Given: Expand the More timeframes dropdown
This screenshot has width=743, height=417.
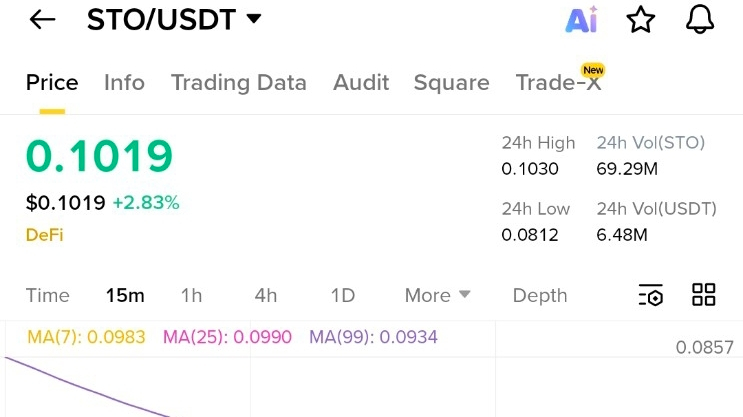Looking at the screenshot, I should (x=437, y=295).
